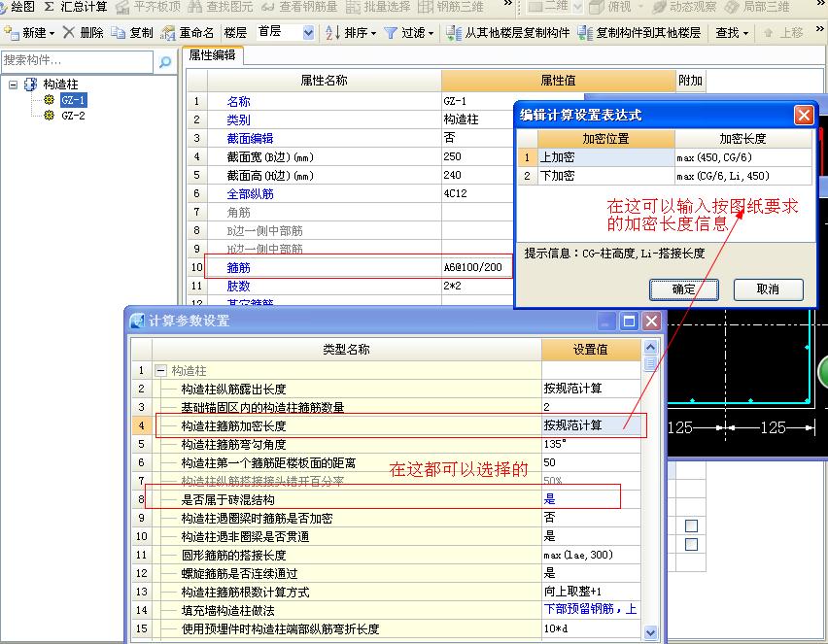Image resolution: width=828 pixels, height=644 pixels.
Task: Click the 设置值 column header
Action: [591, 349]
